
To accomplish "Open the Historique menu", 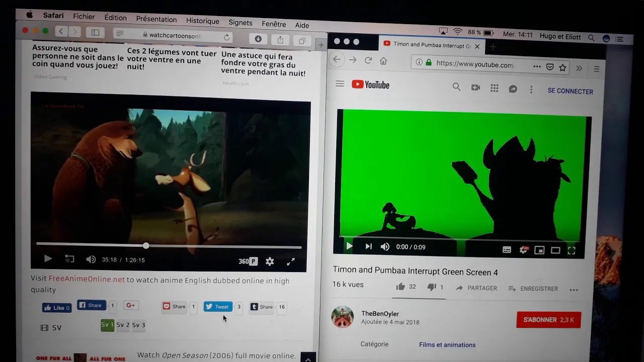I will coord(203,21).
